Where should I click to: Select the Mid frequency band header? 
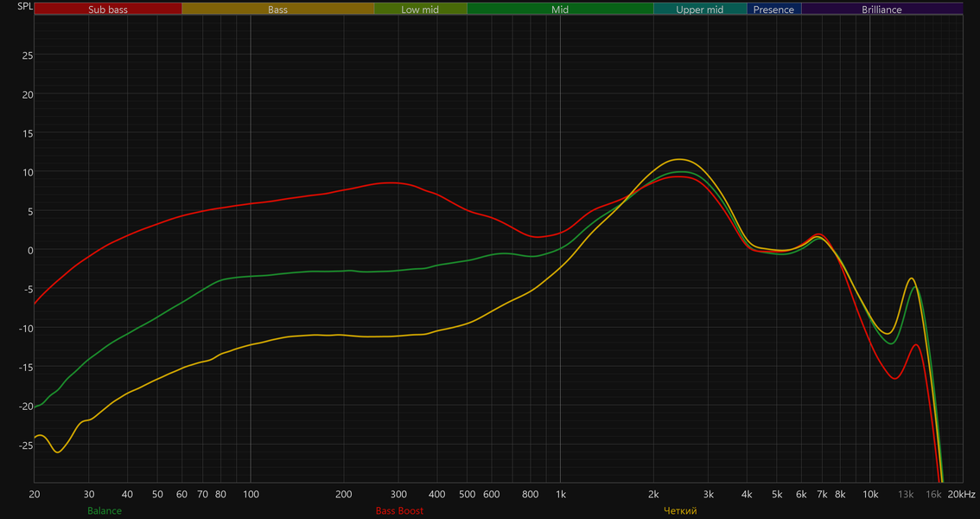pyautogui.click(x=560, y=10)
